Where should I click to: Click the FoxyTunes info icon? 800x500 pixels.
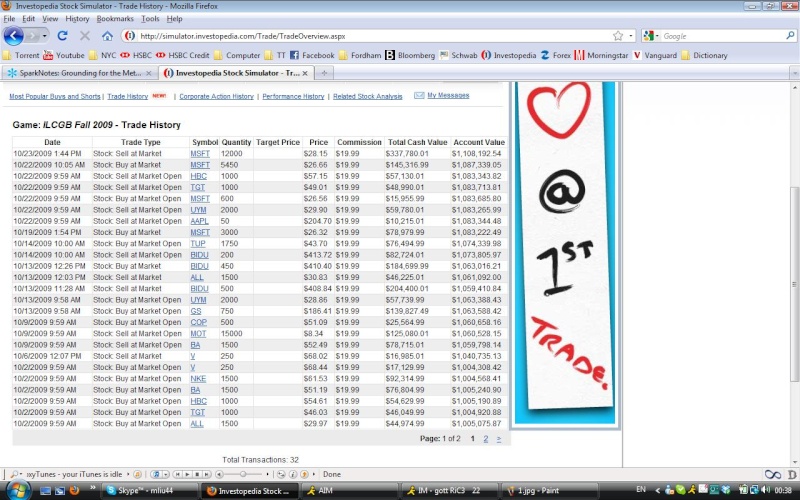293,474
